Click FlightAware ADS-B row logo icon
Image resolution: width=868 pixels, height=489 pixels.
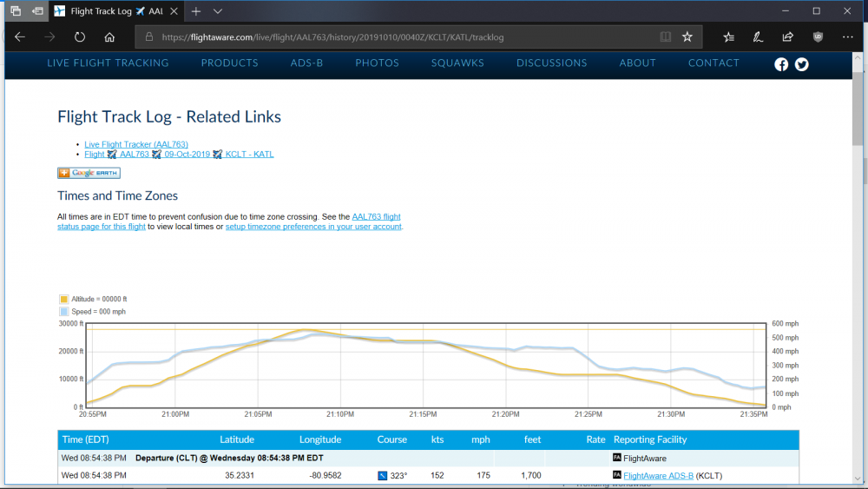[x=616, y=474]
